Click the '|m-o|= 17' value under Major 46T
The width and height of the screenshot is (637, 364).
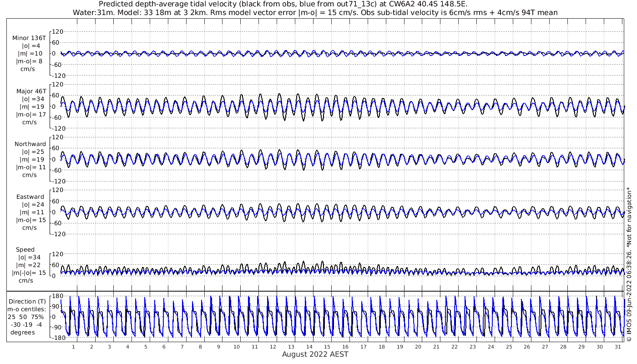(x=31, y=114)
